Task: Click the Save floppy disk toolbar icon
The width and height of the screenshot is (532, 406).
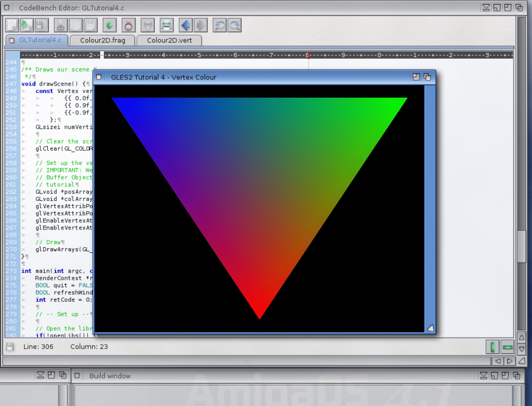Action: point(42,25)
